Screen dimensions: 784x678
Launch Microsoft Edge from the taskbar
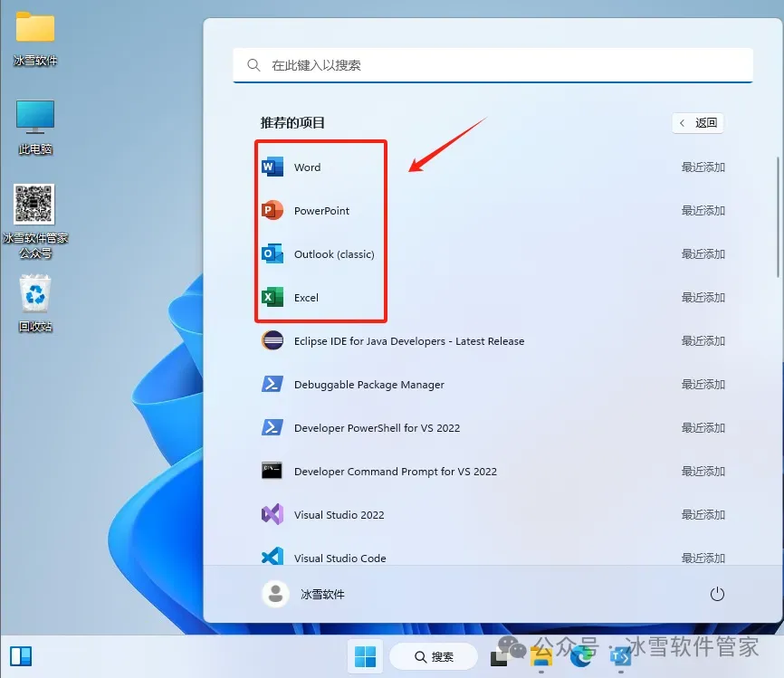click(581, 656)
